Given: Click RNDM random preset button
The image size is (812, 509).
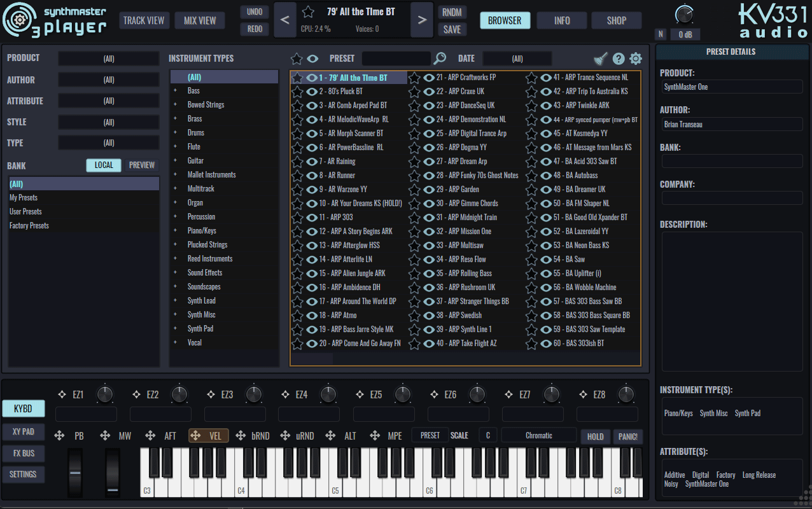Looking at the screenshot, I should [x=452, y=12].
